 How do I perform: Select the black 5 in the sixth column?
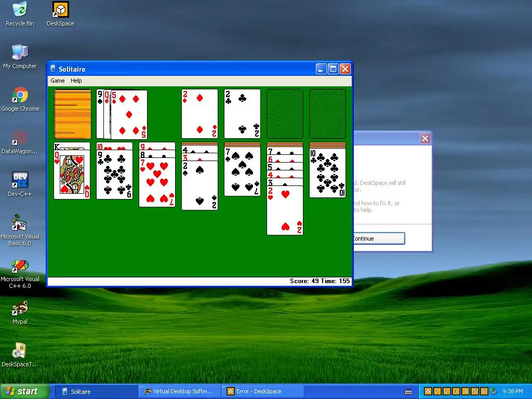[x=285, y=166]
